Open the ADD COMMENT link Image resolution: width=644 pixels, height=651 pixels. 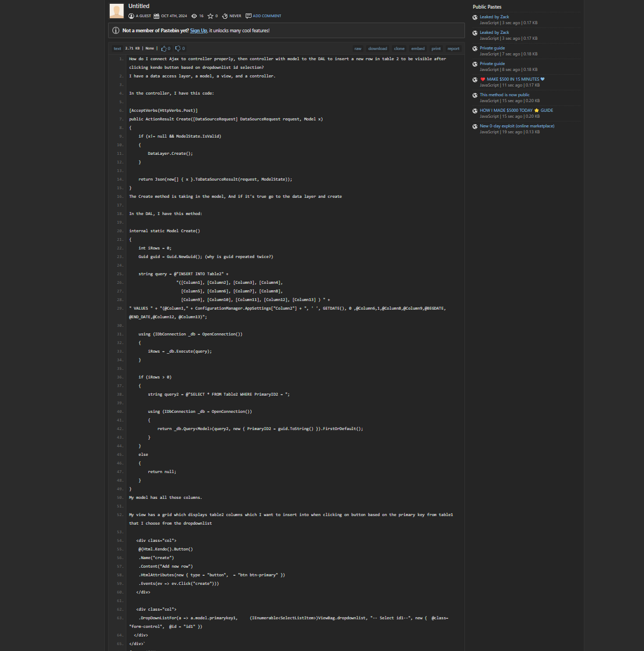point(267,16)
